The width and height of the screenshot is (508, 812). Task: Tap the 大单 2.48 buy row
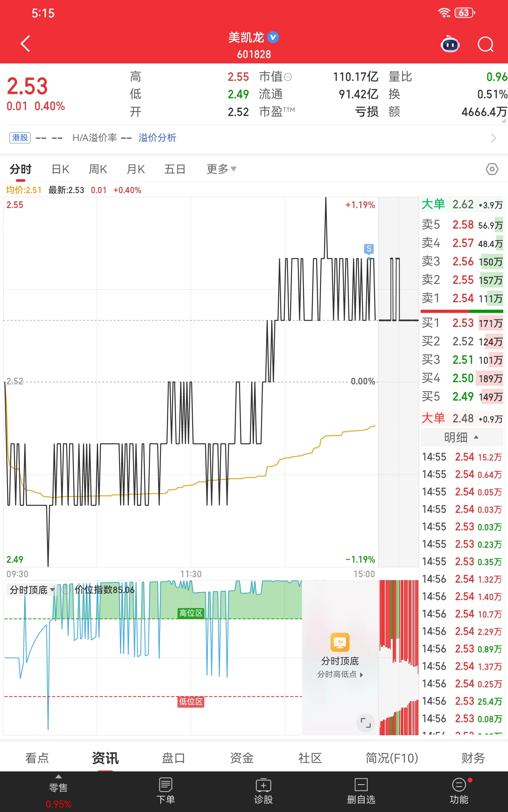coord(462,418)
